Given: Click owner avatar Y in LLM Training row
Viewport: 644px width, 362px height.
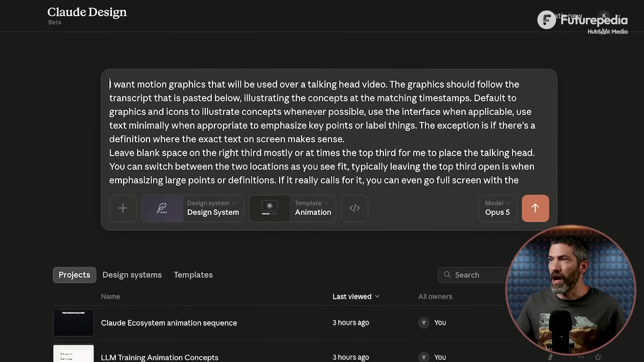Looking at the screenshot, I should tap(424, 357).
